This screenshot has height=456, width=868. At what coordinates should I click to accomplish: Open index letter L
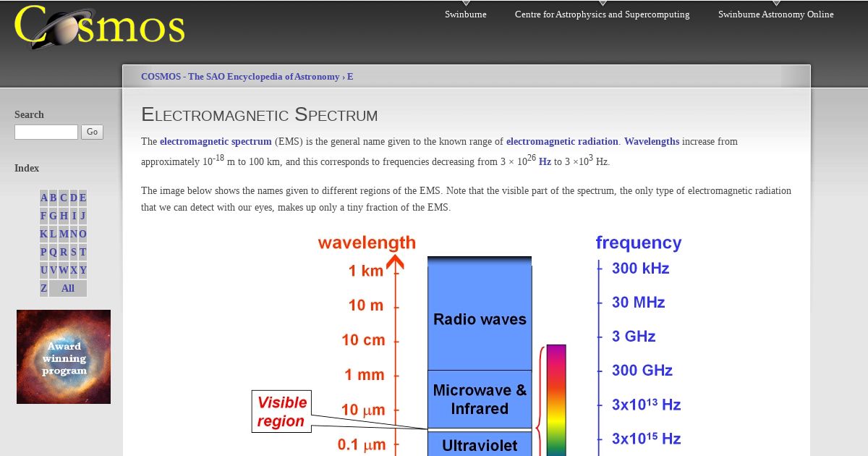pos(54,234)
